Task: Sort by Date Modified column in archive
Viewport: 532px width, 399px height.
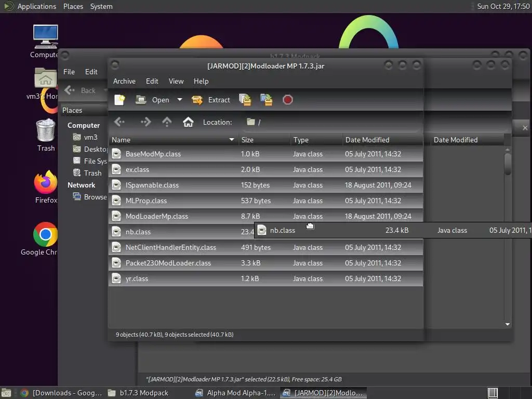Action: [383, 140]
